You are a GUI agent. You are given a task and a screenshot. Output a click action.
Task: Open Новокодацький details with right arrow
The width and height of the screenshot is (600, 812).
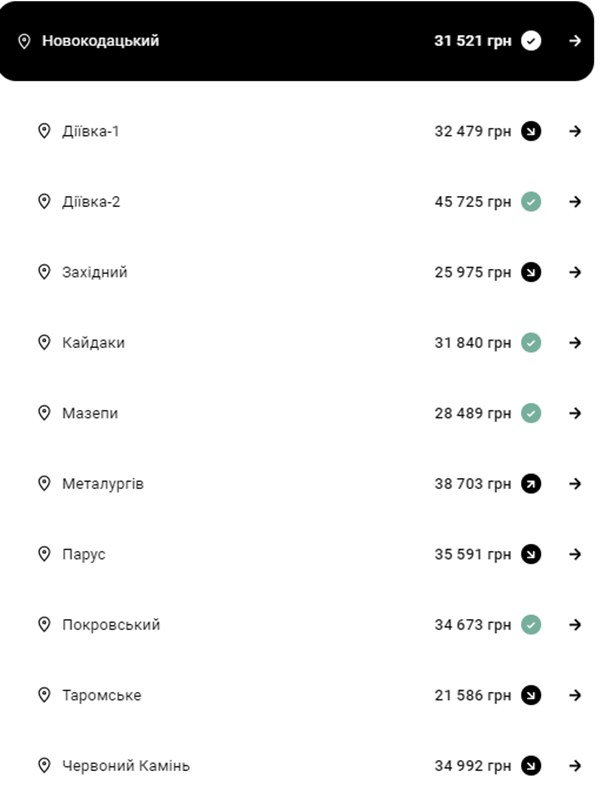[x=575, y=41]
